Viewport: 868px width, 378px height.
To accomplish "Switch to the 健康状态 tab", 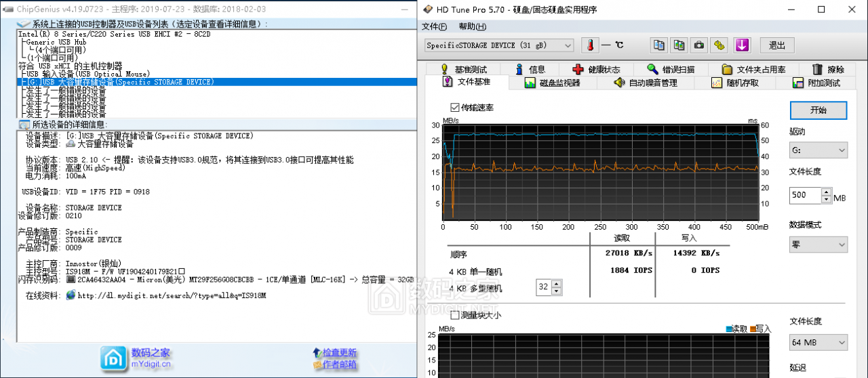I will click(595, 69).
